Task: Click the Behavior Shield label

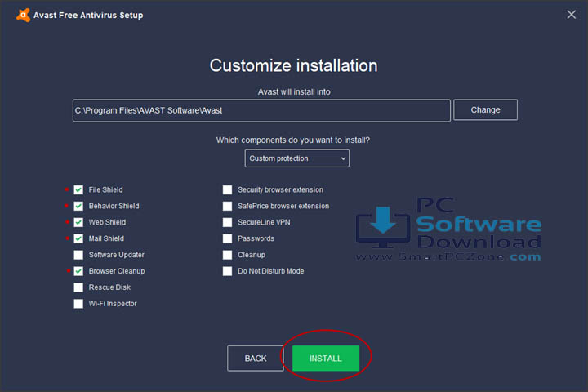Action: (x=114, y=206)
